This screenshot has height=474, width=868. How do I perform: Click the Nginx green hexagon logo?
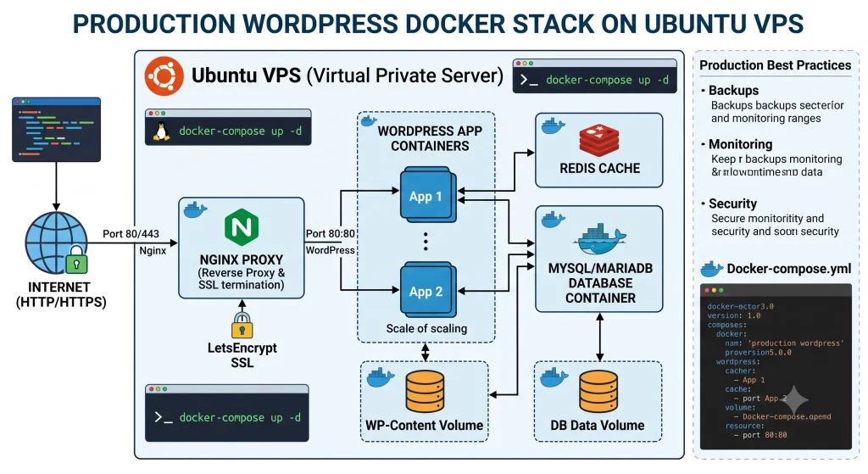242,227
